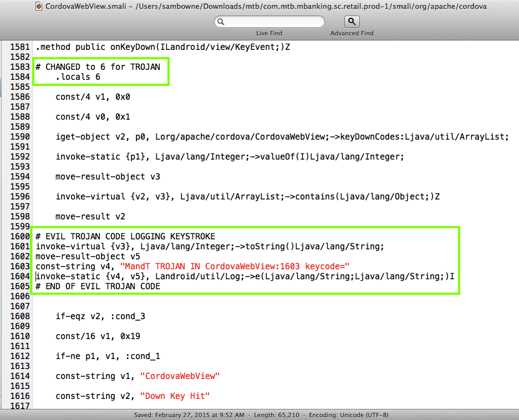Click the 'move-result-object v5' line

pyautogui.click(x=88, y=257)
